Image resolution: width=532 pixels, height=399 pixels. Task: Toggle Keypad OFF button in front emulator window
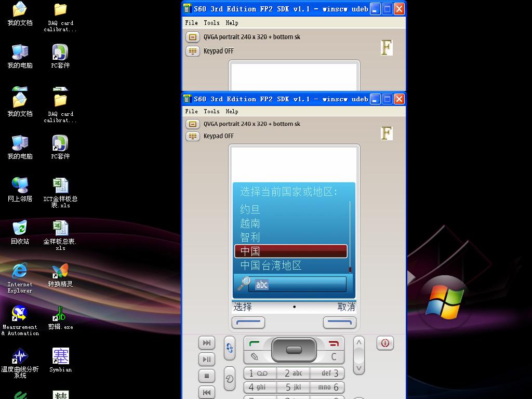point(193,136)
